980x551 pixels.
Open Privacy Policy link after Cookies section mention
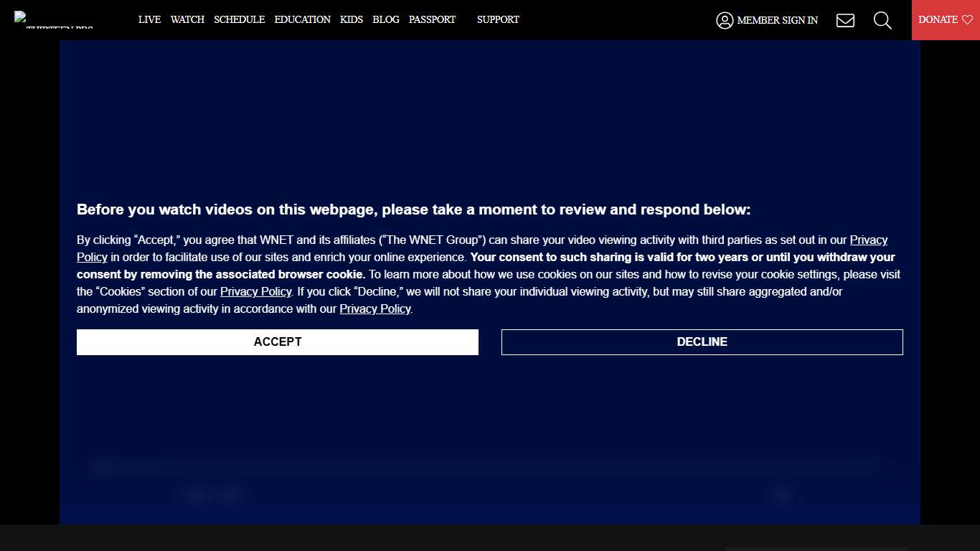pos(255,292)
